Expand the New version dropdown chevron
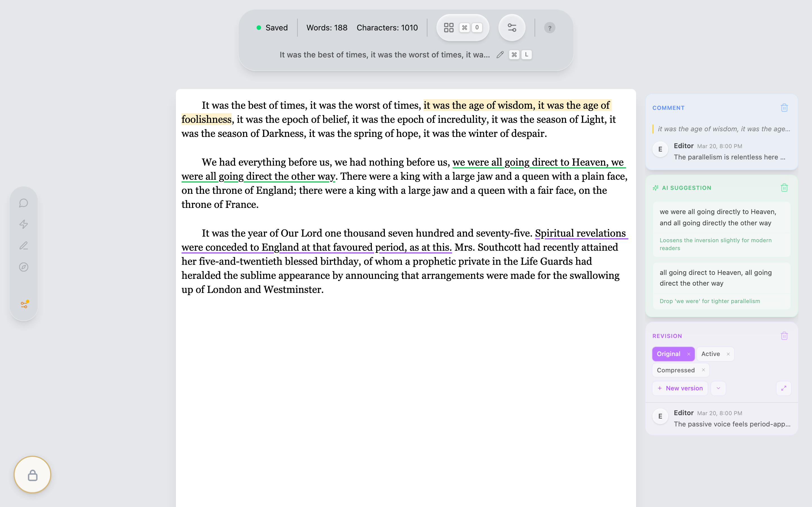 point(718,388)
